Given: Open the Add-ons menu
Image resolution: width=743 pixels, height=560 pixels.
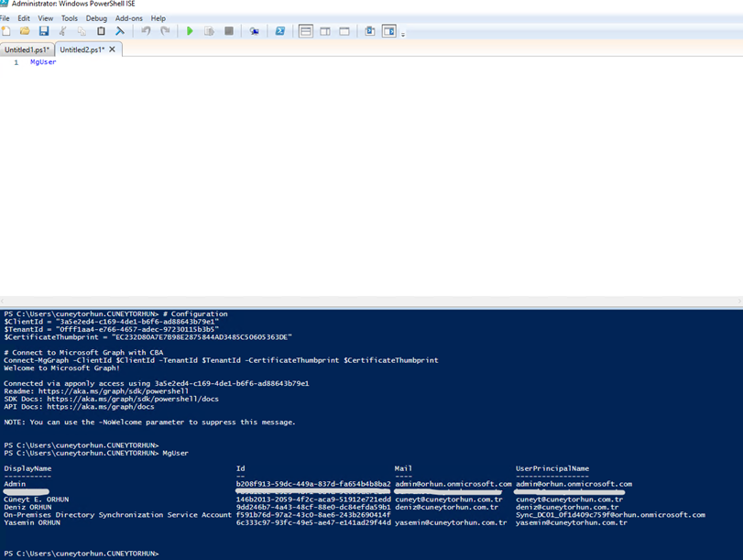Looking at the screenshot, I should click(128, 18).
